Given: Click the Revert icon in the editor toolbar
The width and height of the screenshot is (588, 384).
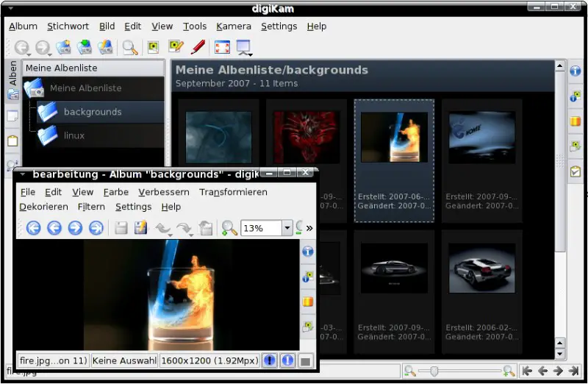Looking at the screenshot, I should (206, 228).
